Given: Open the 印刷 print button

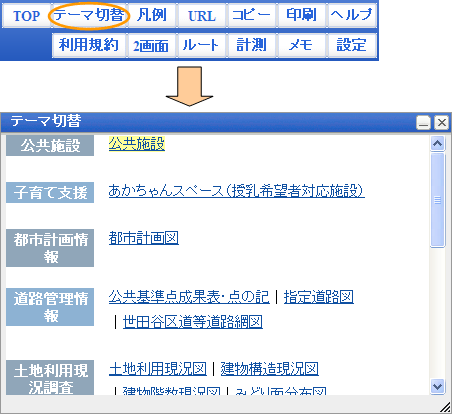Looking at the screenshot, I should pyautogui.click(x=302, y=15).
